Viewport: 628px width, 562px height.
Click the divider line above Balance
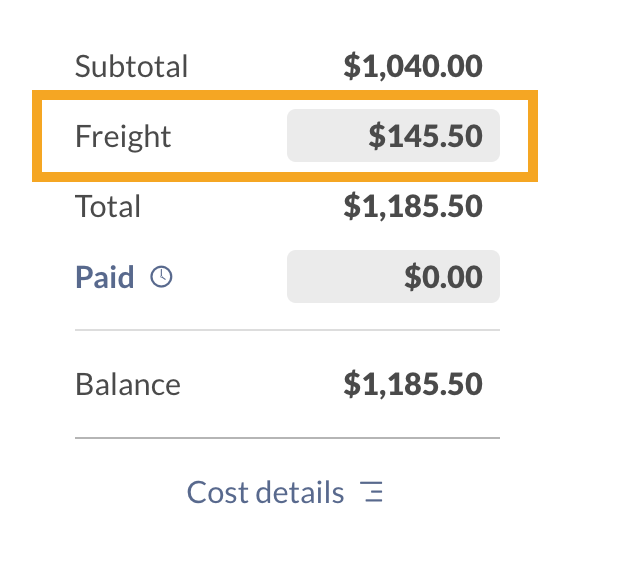(287, 330)
